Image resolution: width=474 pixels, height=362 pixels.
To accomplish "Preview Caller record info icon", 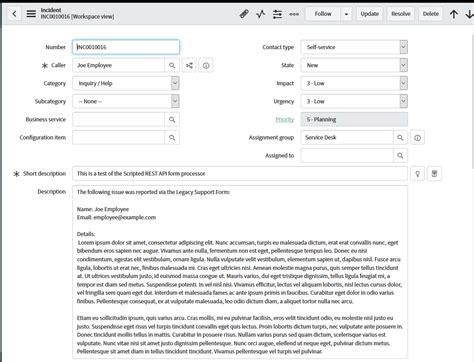I will pos(206,65).
